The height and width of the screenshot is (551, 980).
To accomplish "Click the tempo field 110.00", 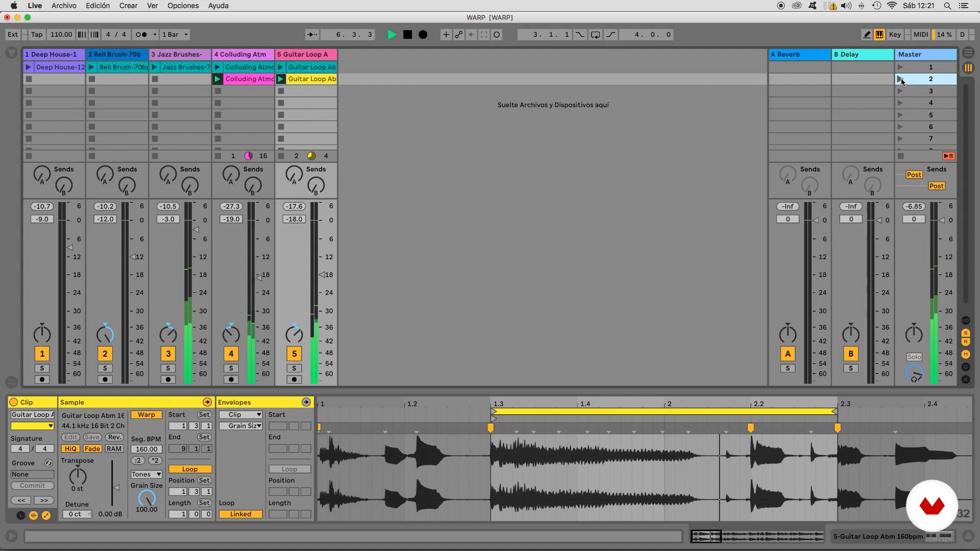I will pyautogui.click(x=61, y=35).
